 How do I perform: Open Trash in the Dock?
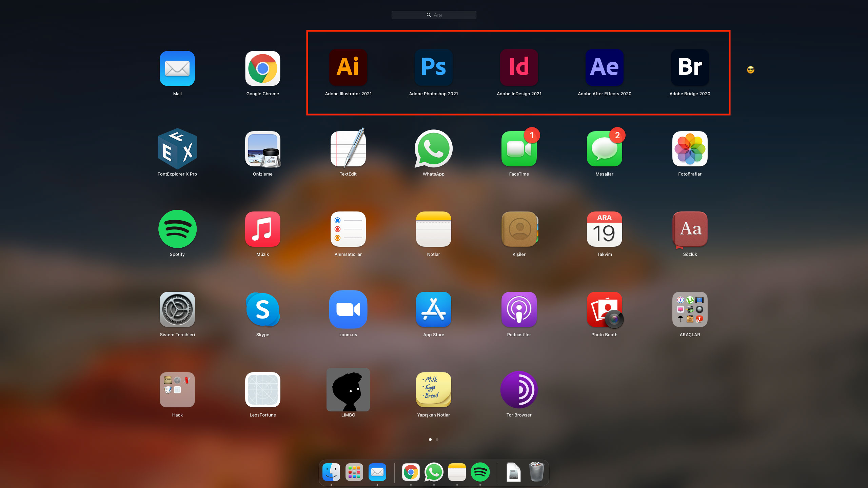click(536, 472)
